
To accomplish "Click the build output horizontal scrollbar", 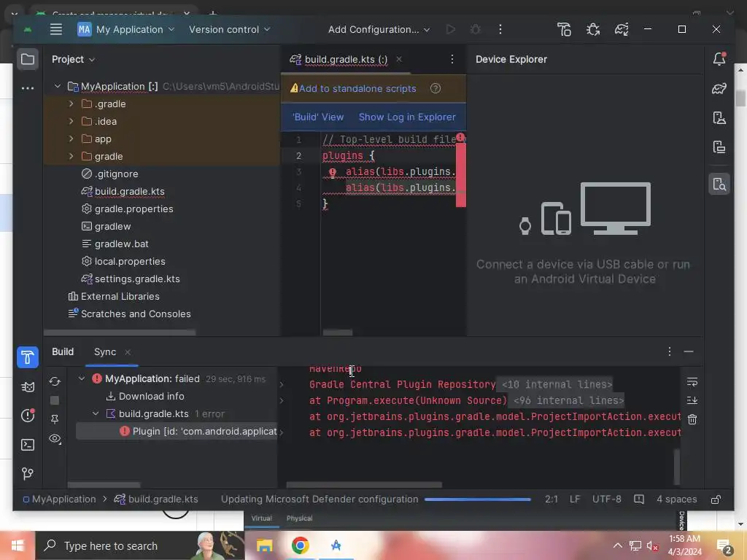I will tap(364, 485).
